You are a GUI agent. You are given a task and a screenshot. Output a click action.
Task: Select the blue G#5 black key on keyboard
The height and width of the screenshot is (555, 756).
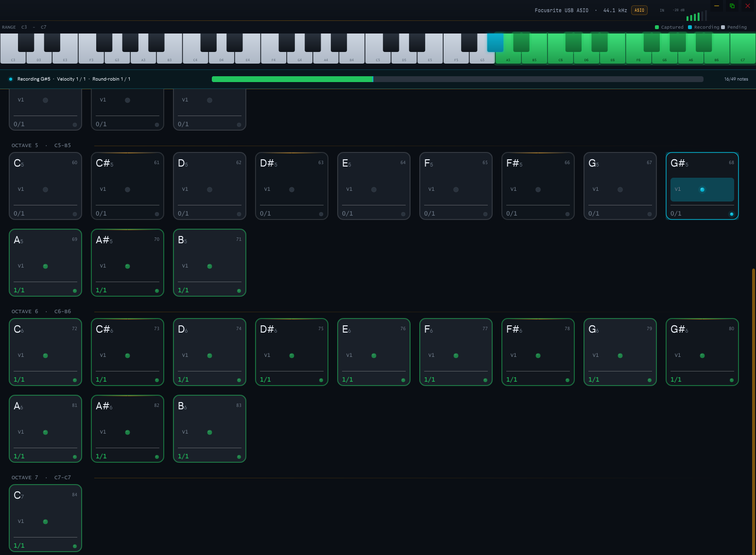pos(495,42)
